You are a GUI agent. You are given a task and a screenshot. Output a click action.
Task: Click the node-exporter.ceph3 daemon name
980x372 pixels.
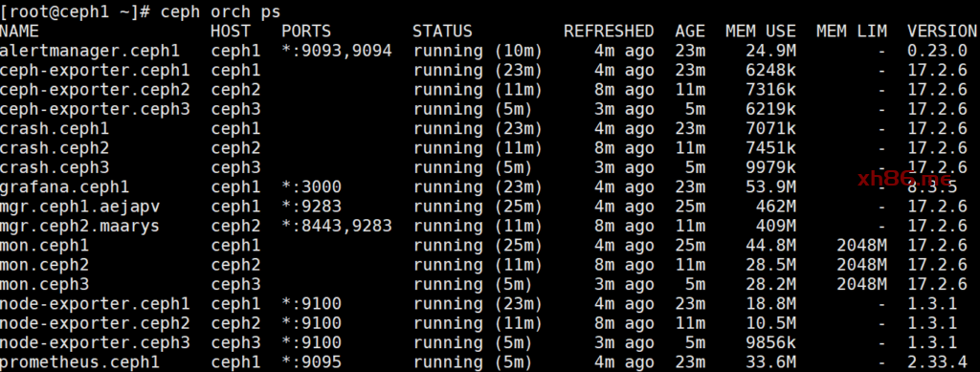95,342
